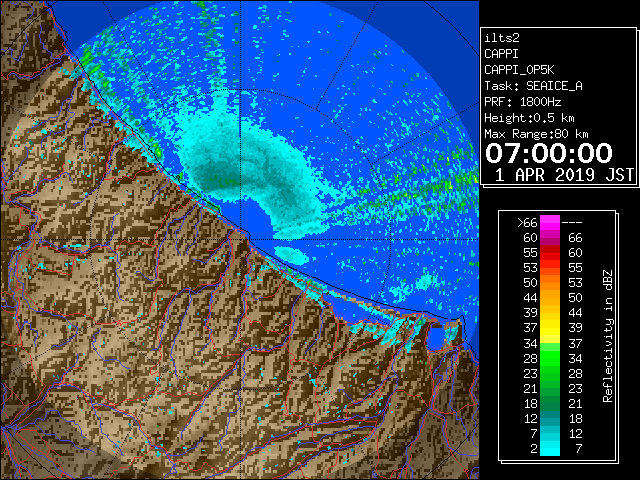Select the 'Height:0.5 km' text

(529, 118)
